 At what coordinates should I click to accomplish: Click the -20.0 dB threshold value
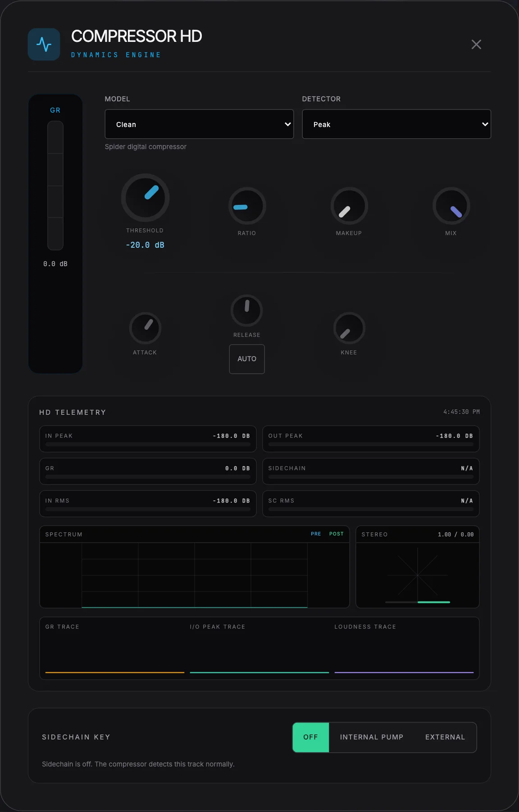(145, 245)
